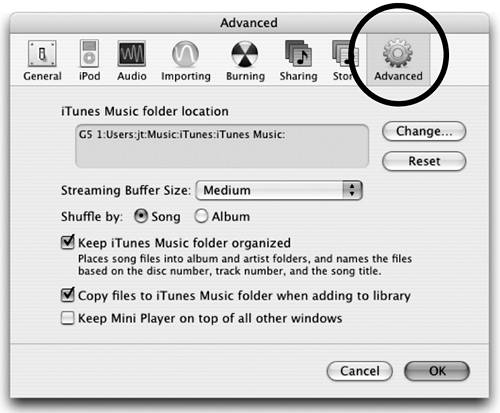Select the Burning disc icon
Image resolution: width=500 pixels, height=413 pixels.
(245, 54)
